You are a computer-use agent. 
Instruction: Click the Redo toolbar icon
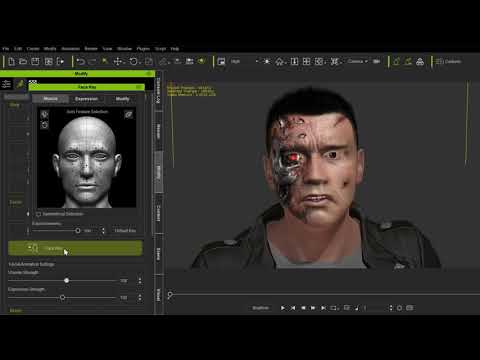point(92,62)
